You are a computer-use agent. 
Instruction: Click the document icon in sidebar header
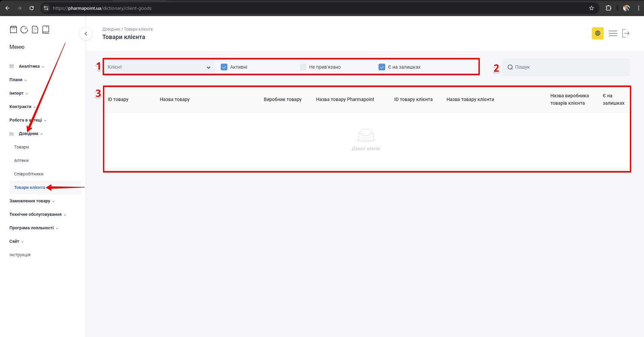35,30
